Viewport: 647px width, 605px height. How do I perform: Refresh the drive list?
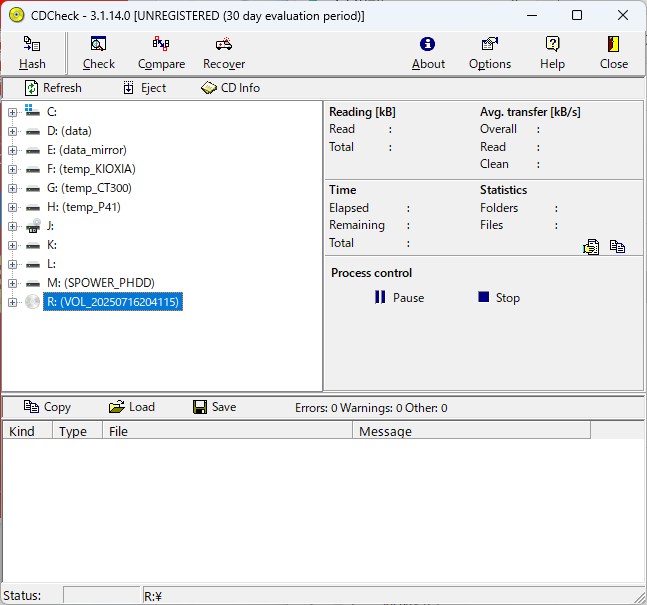coord(53,88)
